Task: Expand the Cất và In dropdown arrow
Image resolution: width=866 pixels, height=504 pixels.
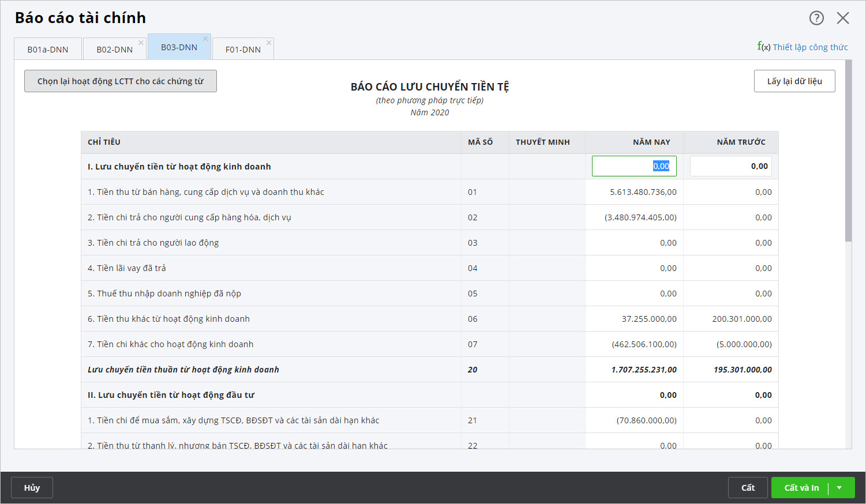Action: coord(839,488)
